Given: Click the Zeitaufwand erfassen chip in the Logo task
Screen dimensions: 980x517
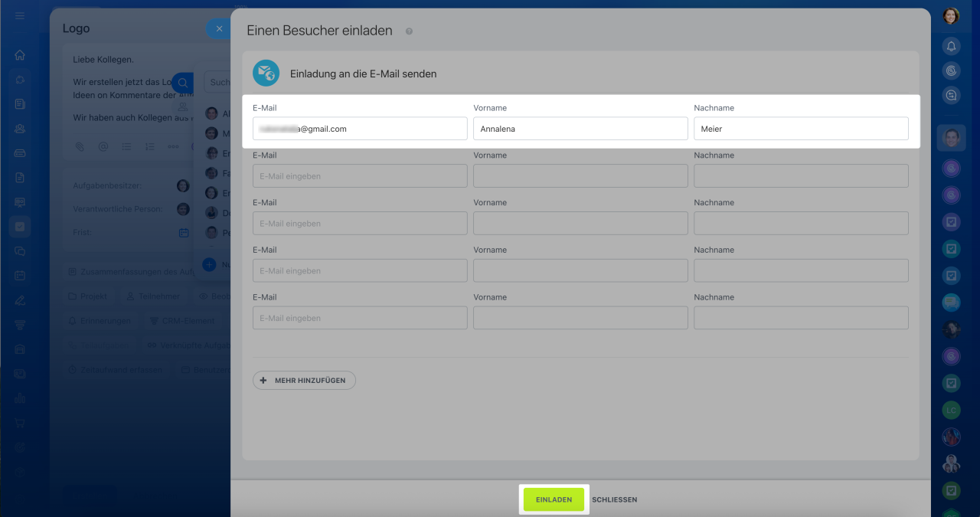Looking at the screenshot, I should (116, 370).
